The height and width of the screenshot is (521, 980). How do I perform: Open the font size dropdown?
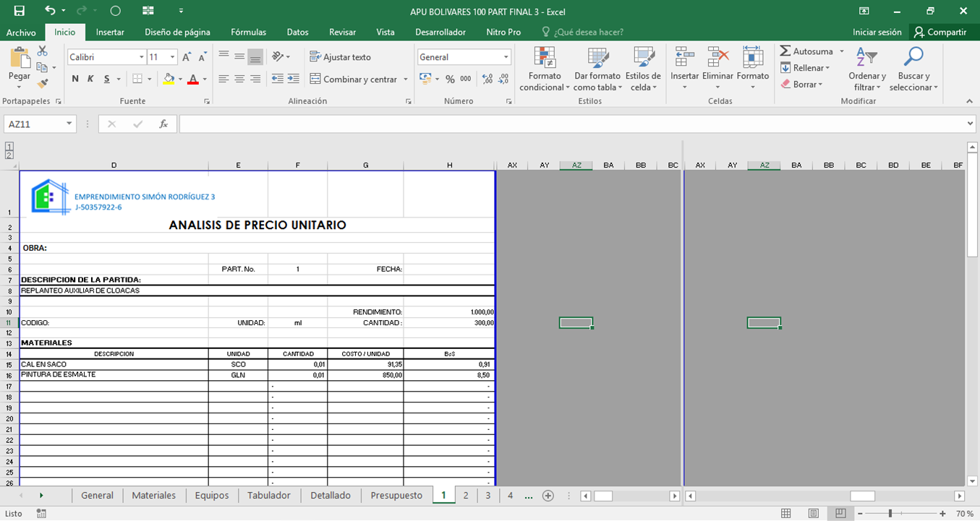(x=172, y=57)
